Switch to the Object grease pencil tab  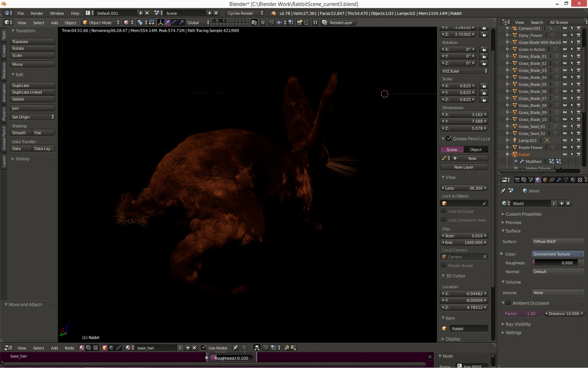point(475,150)
